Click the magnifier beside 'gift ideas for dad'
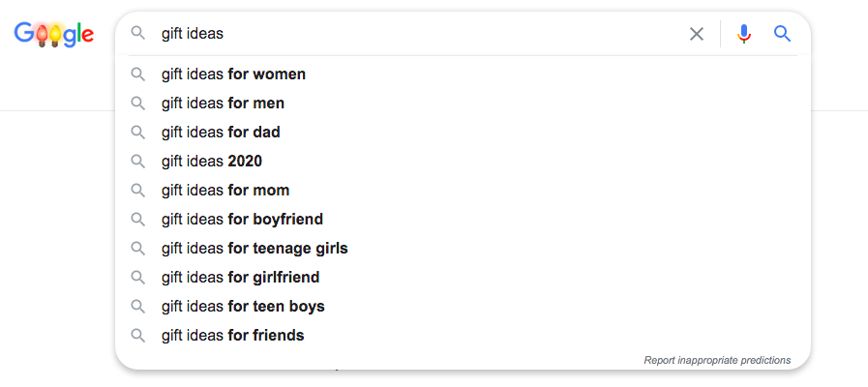Screen dimensions: 868x387 click(138, 133)
